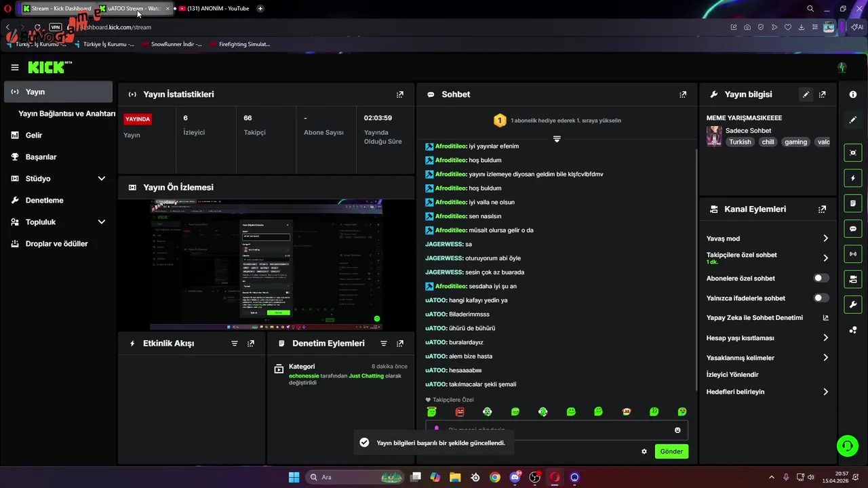Open the profile avatar at top right
The width and height of the screenshot is (868, 488).
coord(842,67)
